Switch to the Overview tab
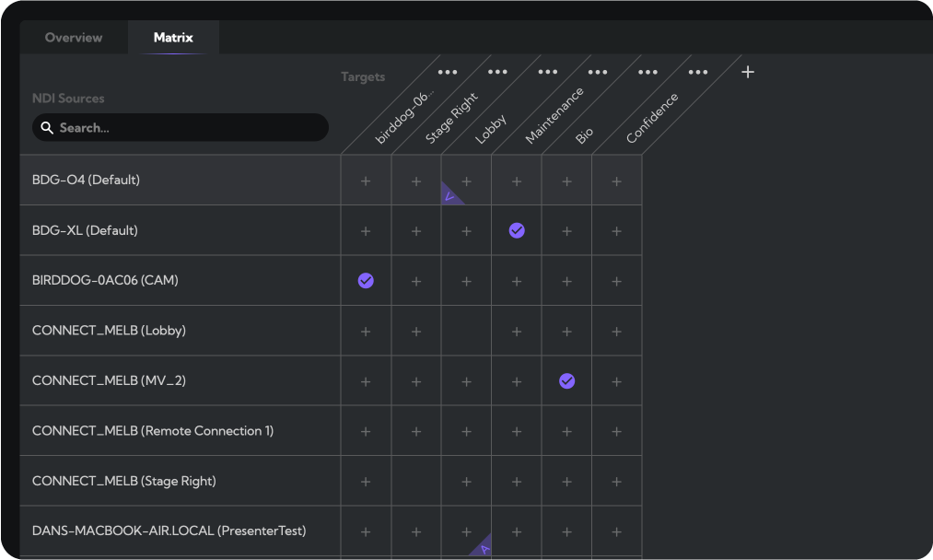This screenshot has height=560, width=933. (74, 38)
